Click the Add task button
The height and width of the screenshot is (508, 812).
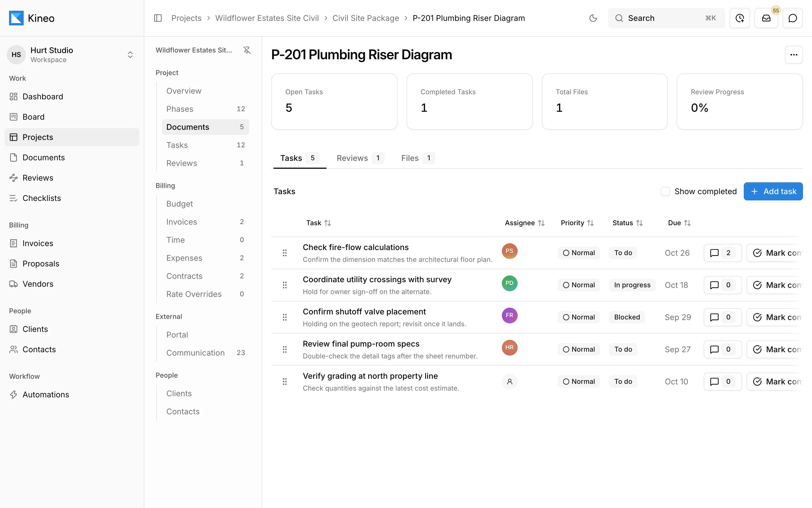point(773,192)
